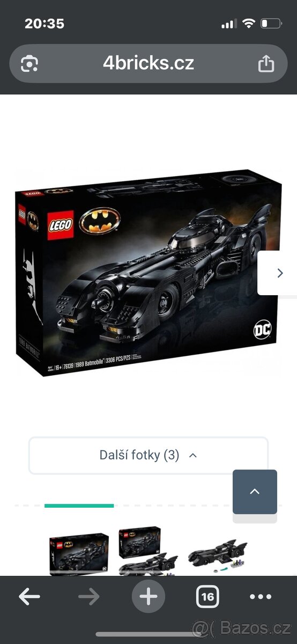Tap the forward arrow in bottom toolbar

pos(89,596)
